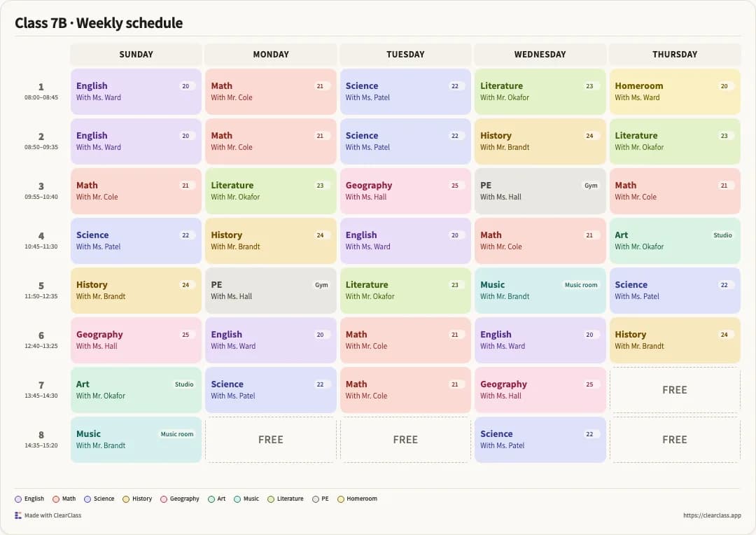Select the MONDAY column header
This screenshot has height=535, width=756.
271,55
